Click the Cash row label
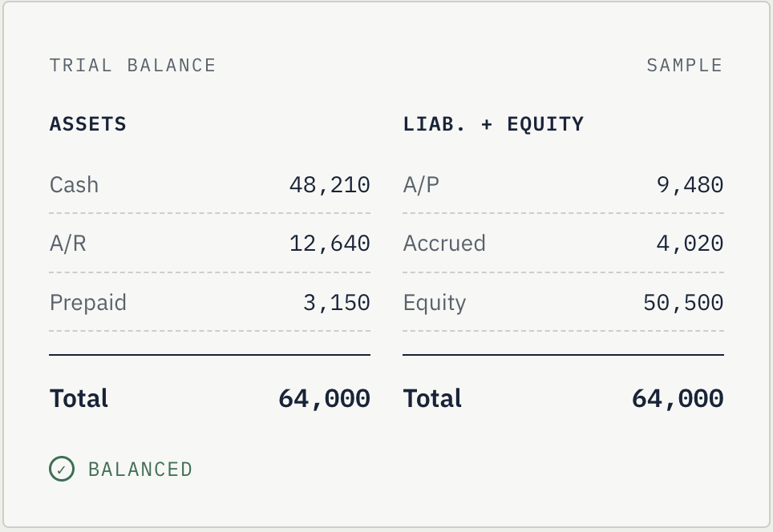The image size is (773, 532). (74, 185)
